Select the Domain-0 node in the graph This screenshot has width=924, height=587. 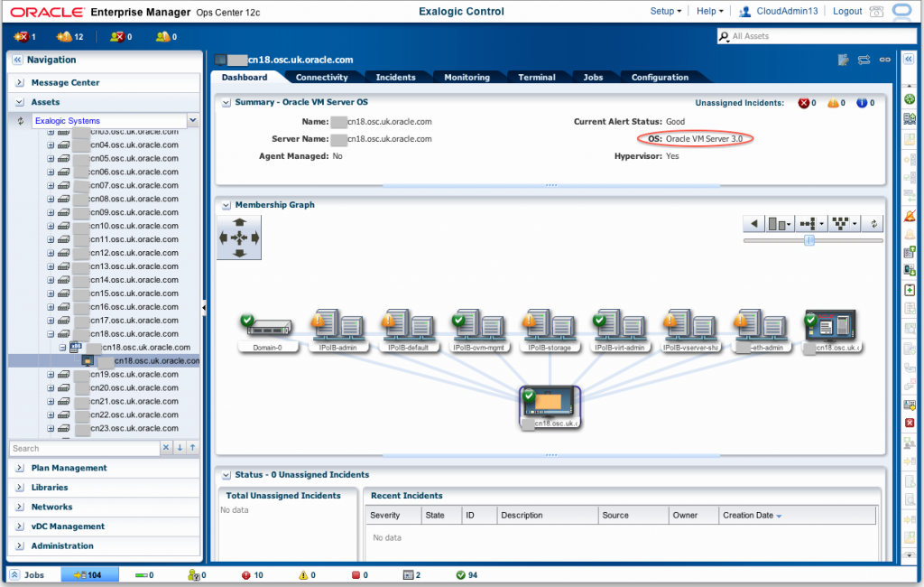click(267, 331)
